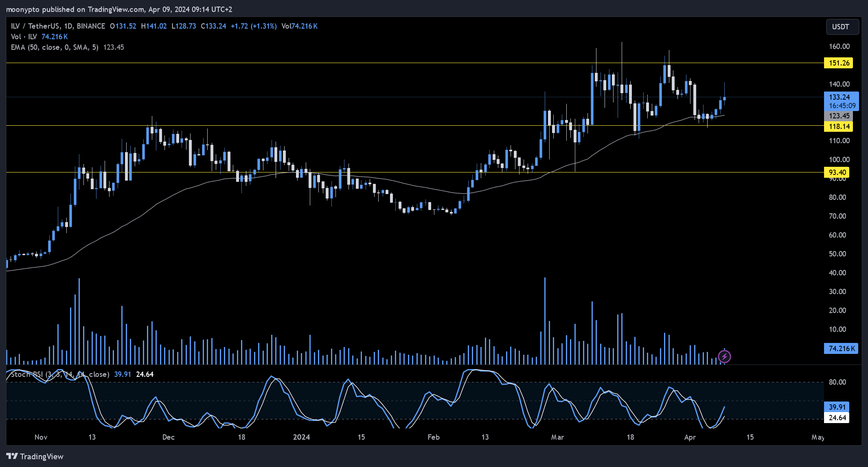This screenshot has width=868, height=467.
Task: Click the blue 133.24 current price axis label
Action: (840, 97)
